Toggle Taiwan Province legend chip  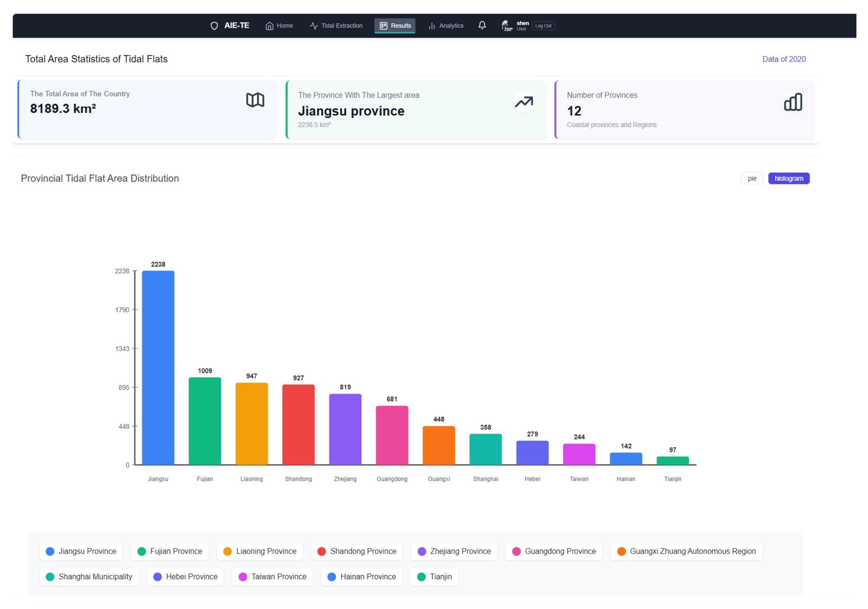272,577
